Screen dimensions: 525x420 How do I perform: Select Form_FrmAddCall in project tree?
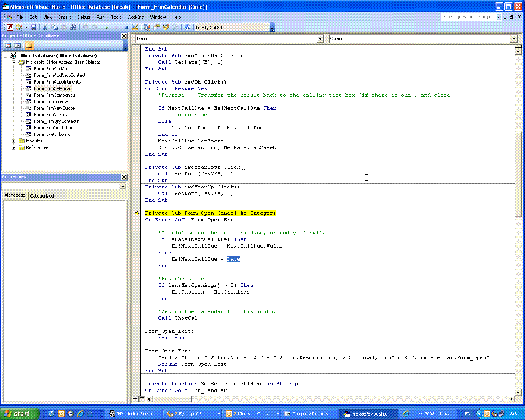51,69
